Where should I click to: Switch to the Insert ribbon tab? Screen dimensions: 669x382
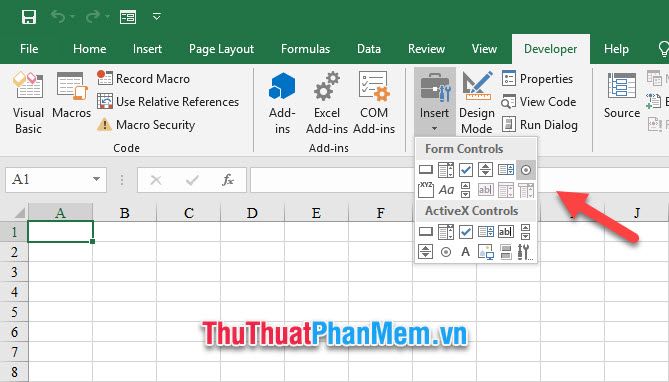coord(147,49)
